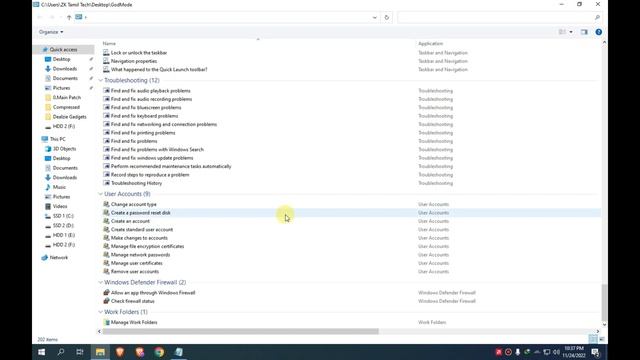Image resolution: width=640 pixels, height=360 pixels.
Task: Click the Create an account item icon
Action: 106,221
